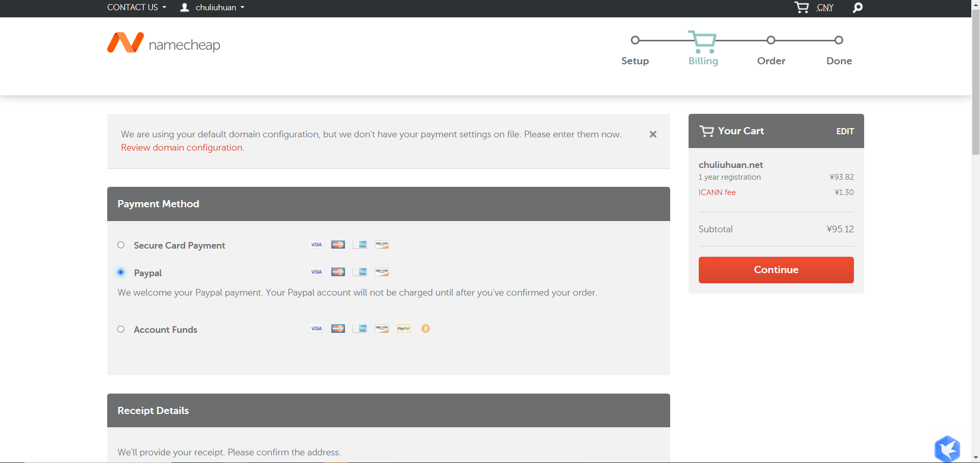Go to the Order step
This screenshot has height=463, width=980.
[771, 61]
